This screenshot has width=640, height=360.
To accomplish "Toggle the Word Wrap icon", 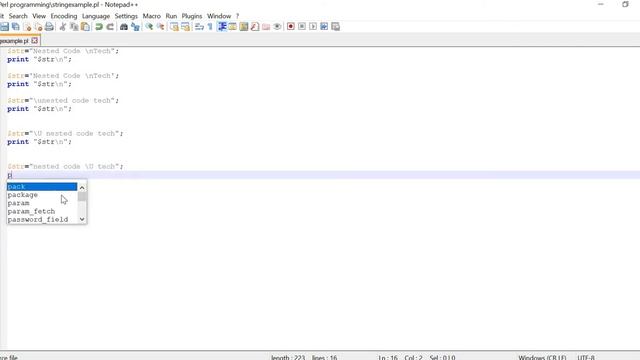I will click(199, 27).
